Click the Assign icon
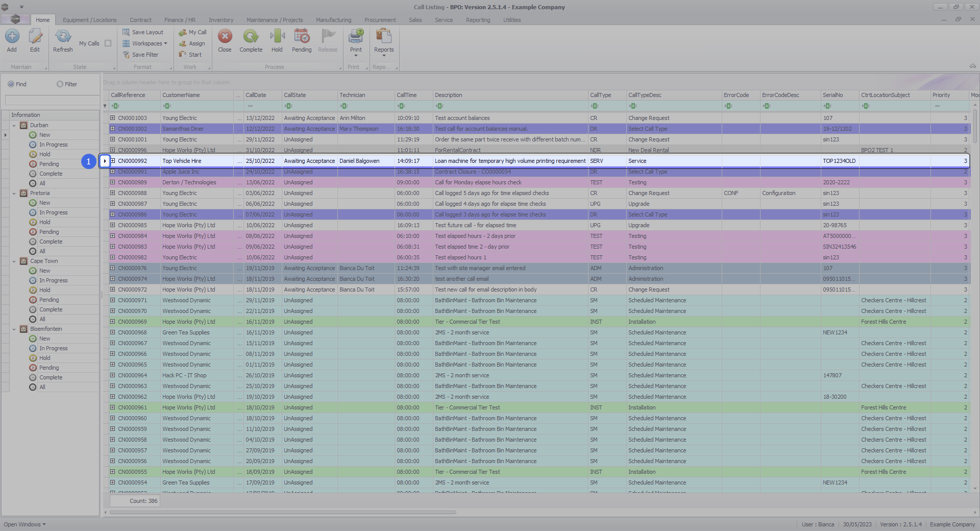The image size is (980, 531). point(183,43)
